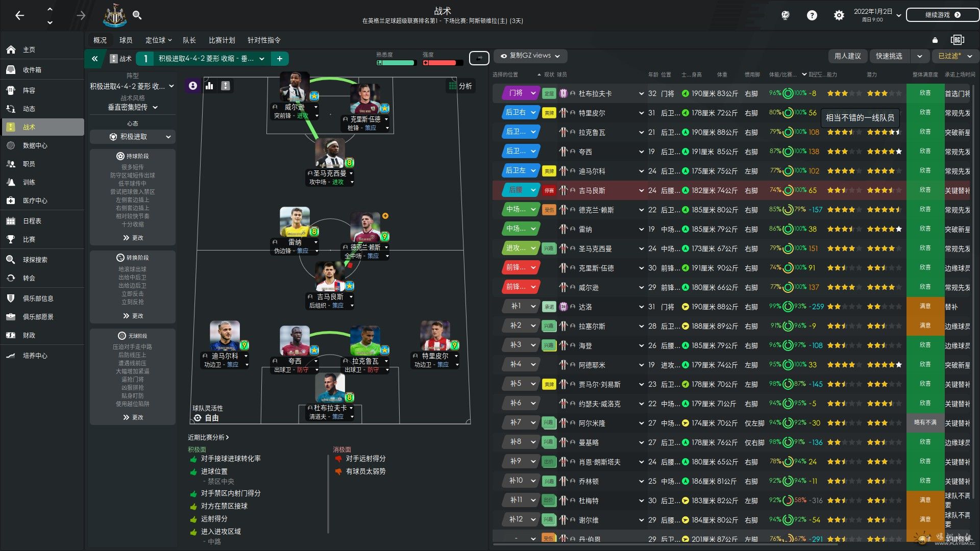980x551 pixels.
Task: Open the date dropdown arrow
Action: point(898,15)
